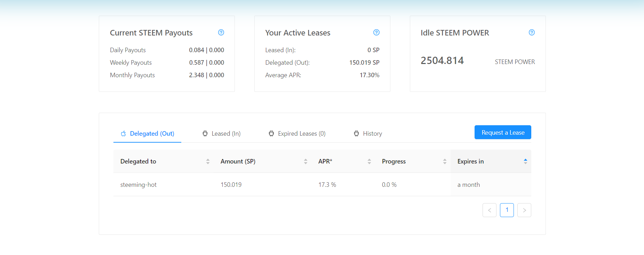Click the icon next to Expired Leases
This screenshot has width=644, height=255.
coord(271,134)
